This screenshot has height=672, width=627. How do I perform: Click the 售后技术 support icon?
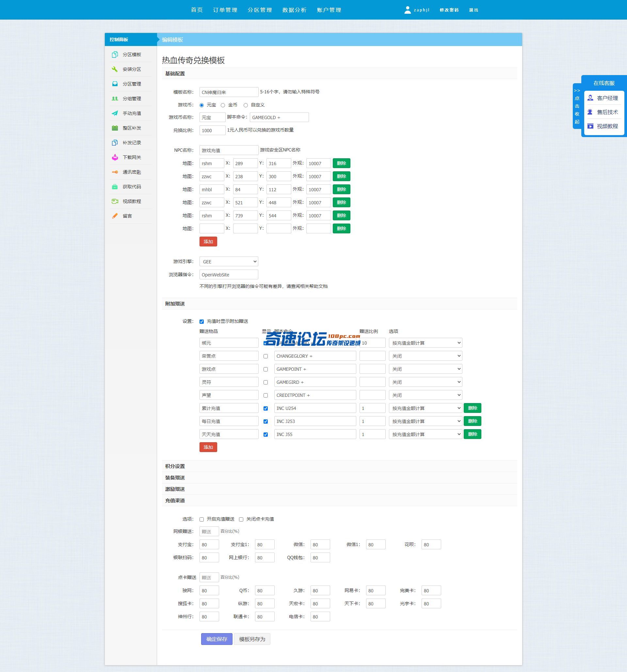pyautogui.click(x=590, y=112)
